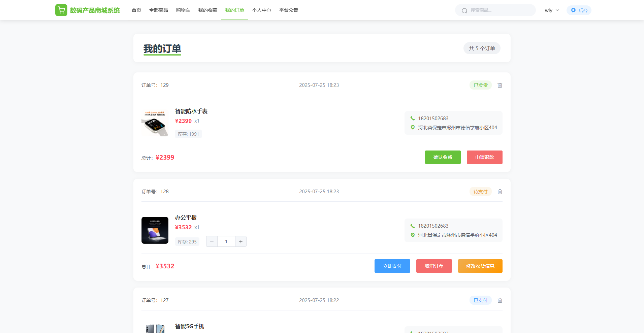644x333 pixels.
Task: Open 购物车 from the navigation bar
Action: pos(183,10)
